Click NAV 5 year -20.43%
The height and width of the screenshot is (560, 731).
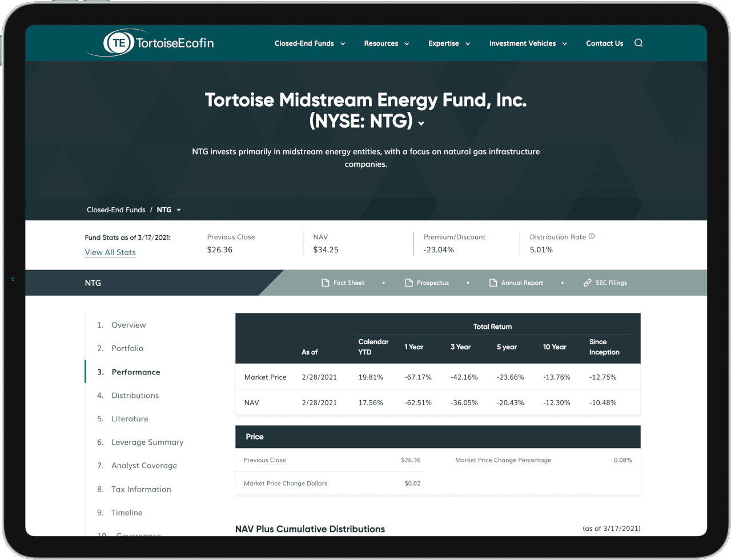(511, 403)
